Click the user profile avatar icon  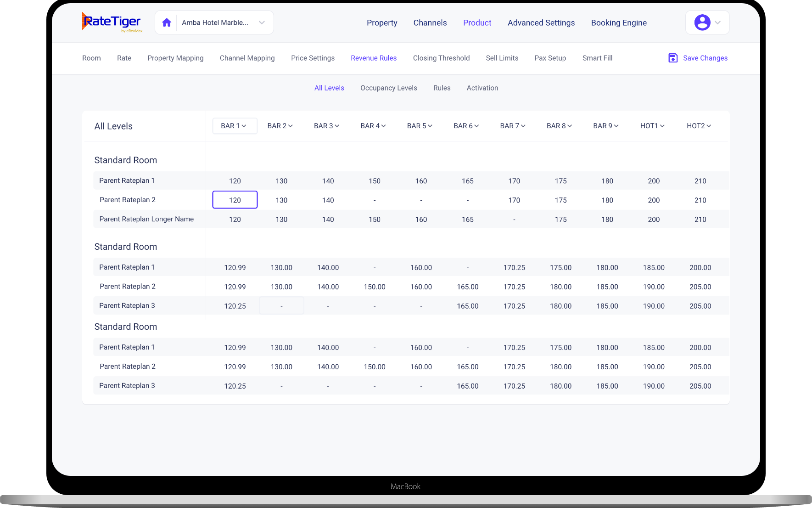pos(702,23)
